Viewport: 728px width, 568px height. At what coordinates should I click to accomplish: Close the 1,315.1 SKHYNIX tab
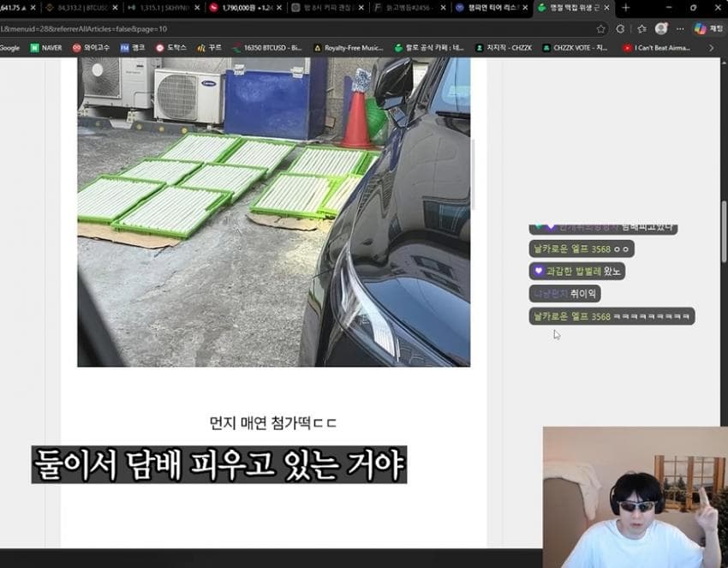click(197, 8)
